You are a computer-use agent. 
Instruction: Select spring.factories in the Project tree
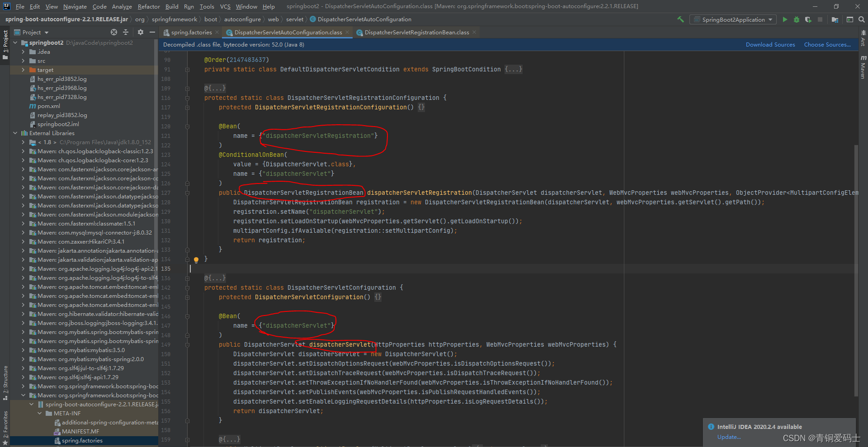82,441
